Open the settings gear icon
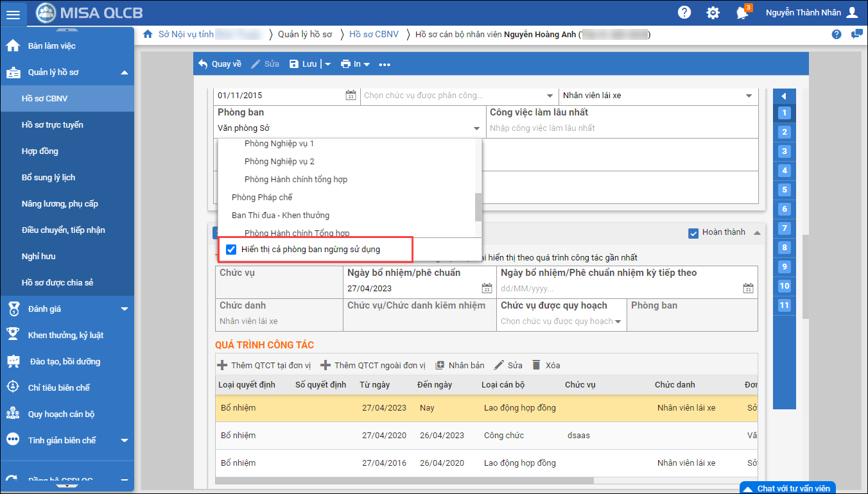 point(713,13)
